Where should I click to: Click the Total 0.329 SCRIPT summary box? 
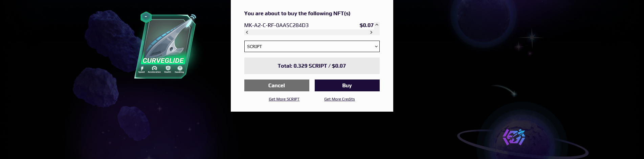coord(312,66)
